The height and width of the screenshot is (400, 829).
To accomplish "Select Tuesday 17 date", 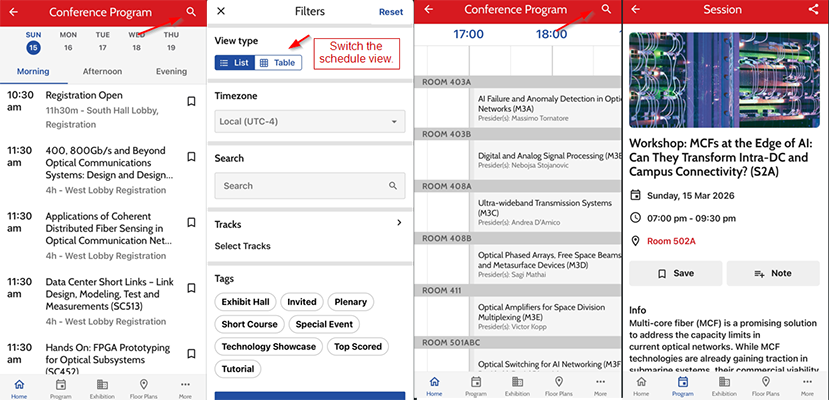I will click(x=103, y=42).
